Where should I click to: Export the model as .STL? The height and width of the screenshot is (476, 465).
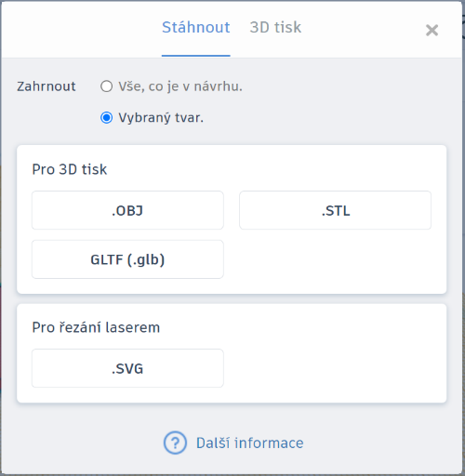(335, 210)
